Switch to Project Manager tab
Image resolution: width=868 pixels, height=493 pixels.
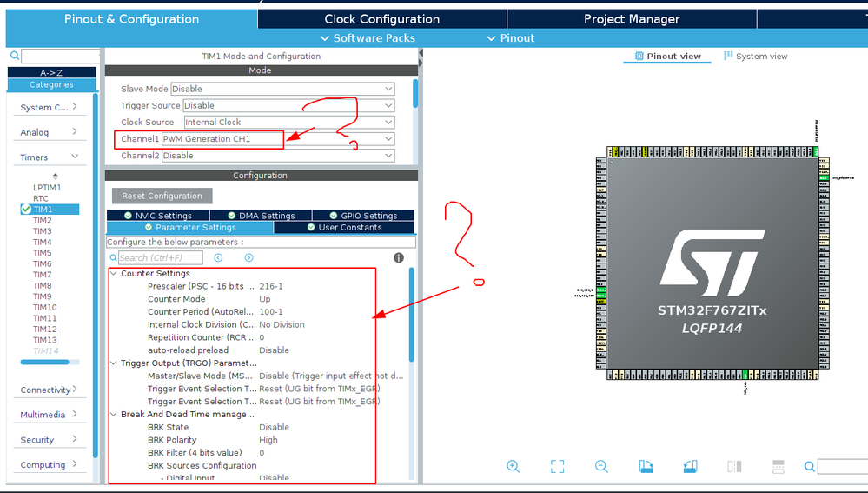tap(632, 19)
